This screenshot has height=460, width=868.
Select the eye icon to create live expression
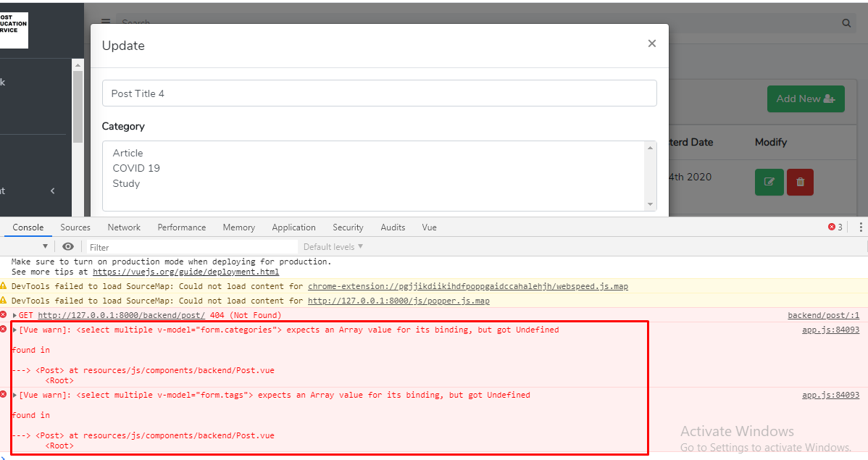(x=68, y=246)
